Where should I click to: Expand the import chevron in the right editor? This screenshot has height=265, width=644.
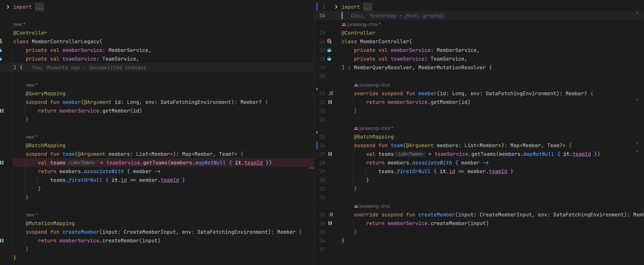click(336, 7)
